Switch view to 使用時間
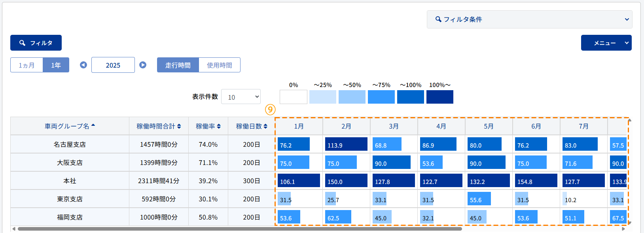644x233 pixels. coord(219,65)
